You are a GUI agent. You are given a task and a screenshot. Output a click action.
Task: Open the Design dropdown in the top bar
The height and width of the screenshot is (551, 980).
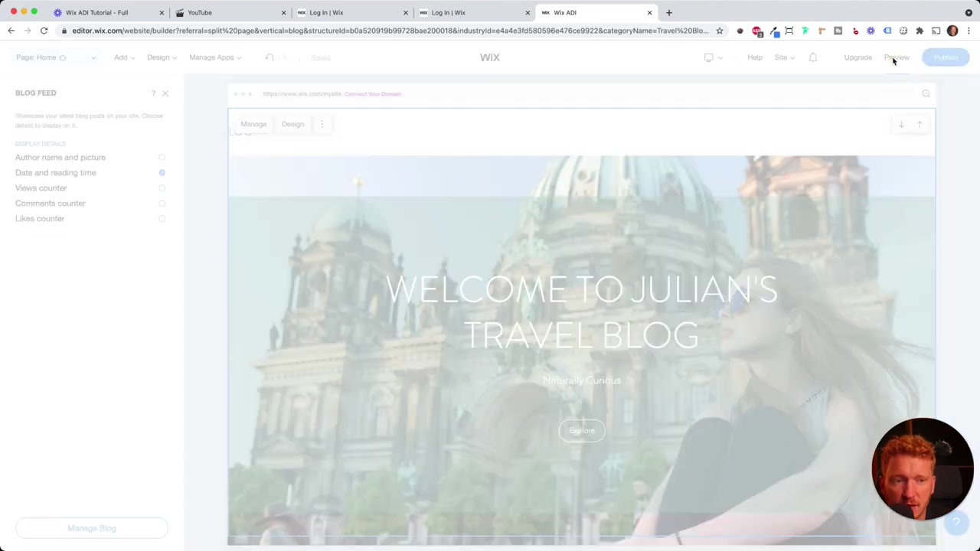coord(162,57)
